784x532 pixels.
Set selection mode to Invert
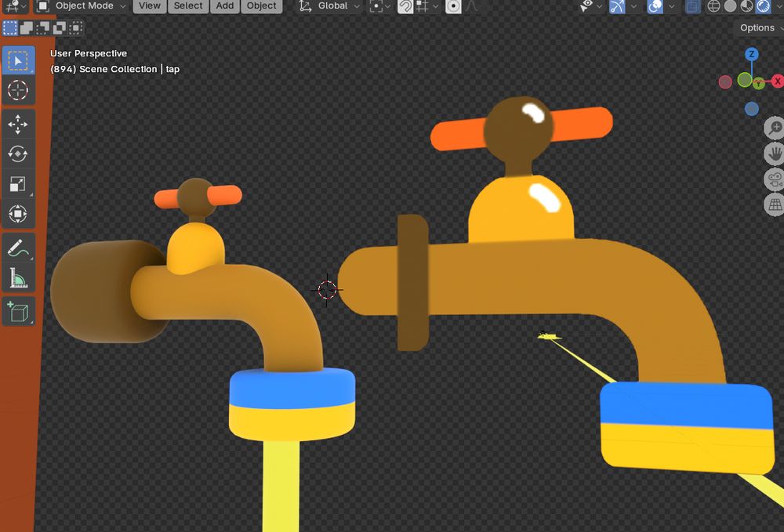click(x=60, y=28)
